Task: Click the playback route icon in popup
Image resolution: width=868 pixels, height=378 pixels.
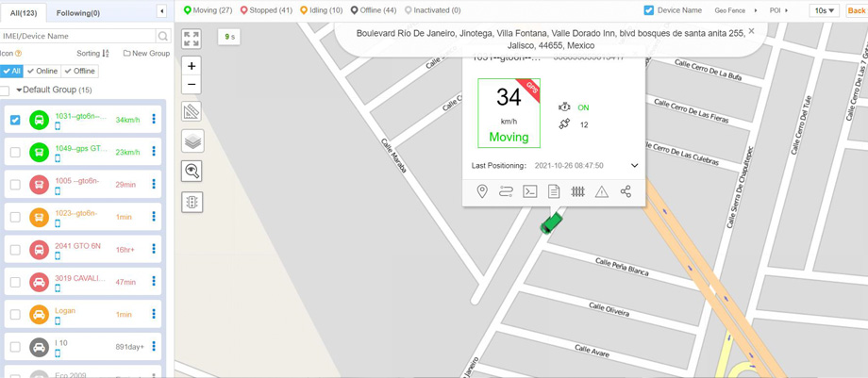Action: (506, 191)
